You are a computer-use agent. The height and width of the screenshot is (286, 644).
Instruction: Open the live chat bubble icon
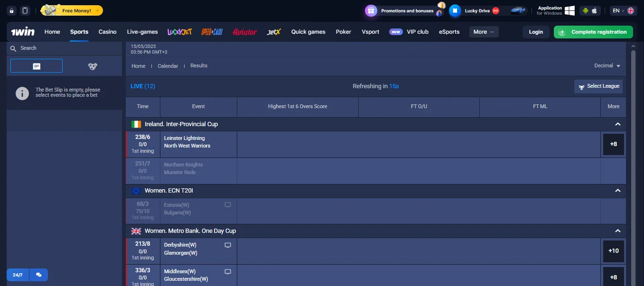(x=39, y=275)
